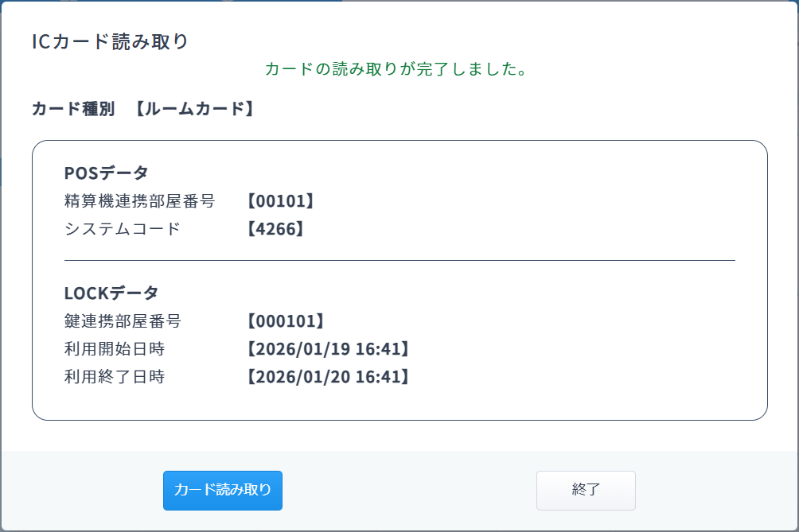The image size is (799, 532).
Task: Click the 利用開始日時 label
Action: pos(115,349)
